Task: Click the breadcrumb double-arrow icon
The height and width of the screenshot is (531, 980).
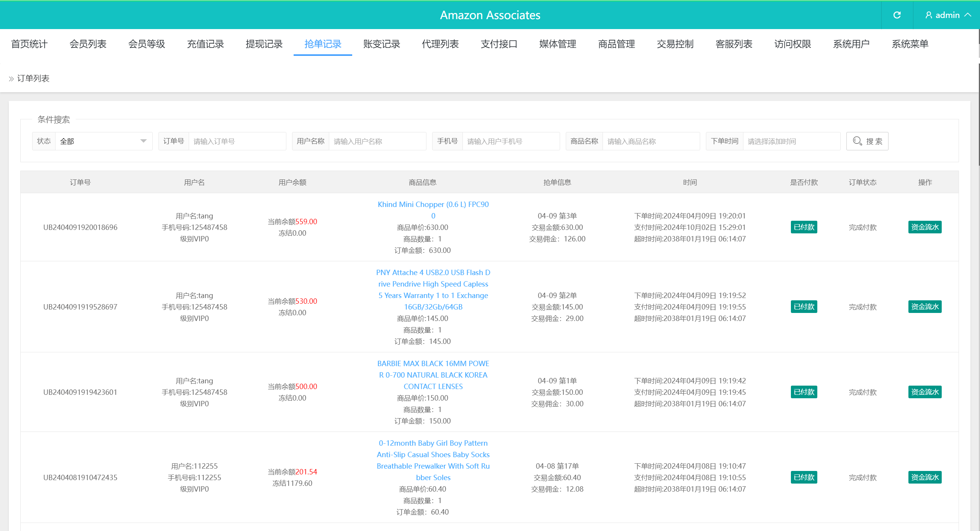Action: pos(11,79)
